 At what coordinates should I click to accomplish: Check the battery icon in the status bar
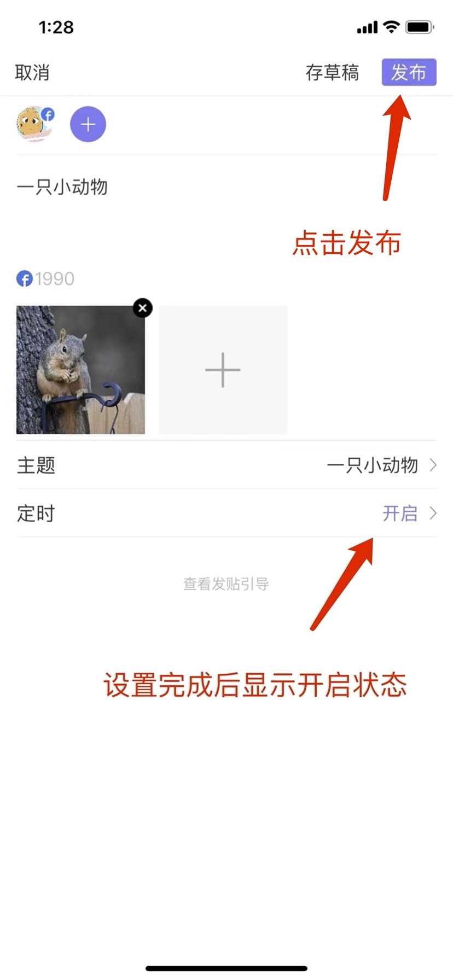pos(420,27)
